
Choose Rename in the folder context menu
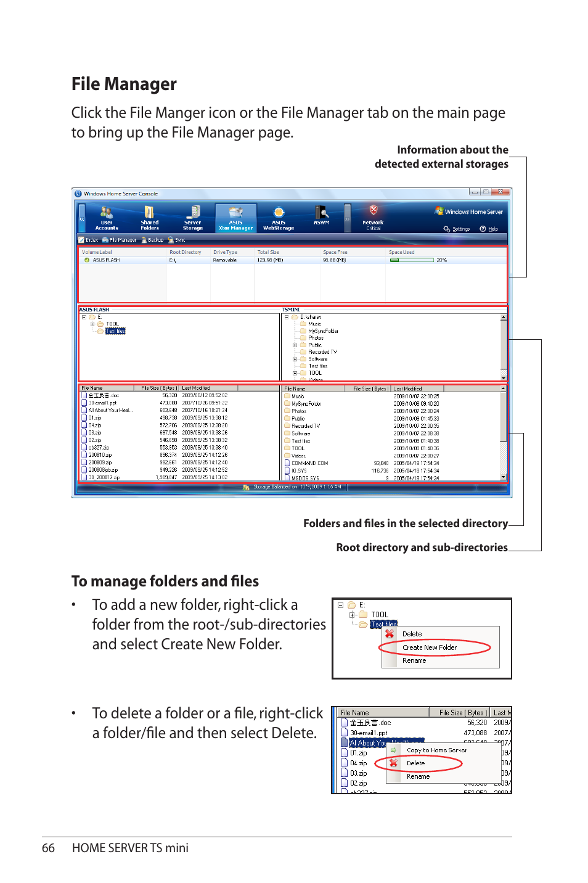(414, 660)
